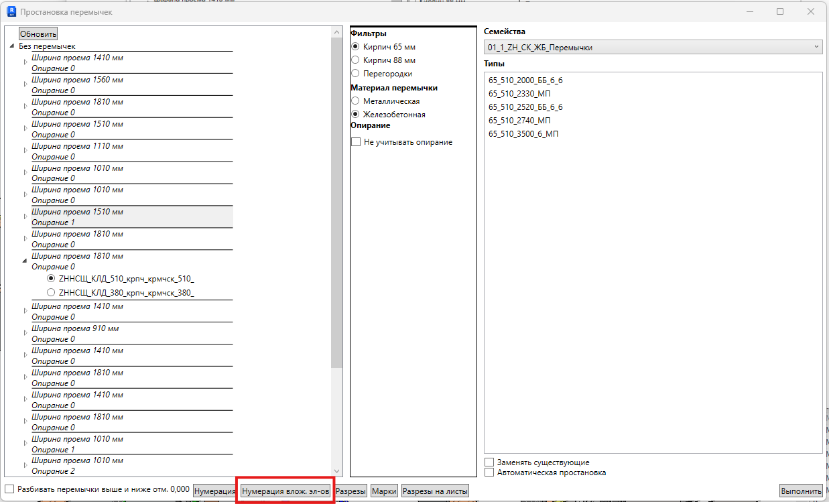Image resolution: width=829 pixels, height=504 pixels.
Task: Check the Заменять существующие option
Action: tap(489, 462)
